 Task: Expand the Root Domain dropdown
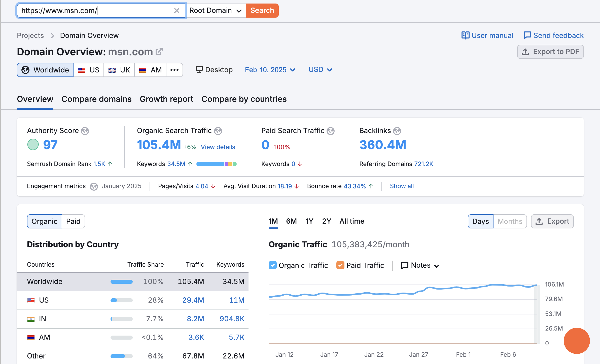pyautogui.click(x=216, y=11)
